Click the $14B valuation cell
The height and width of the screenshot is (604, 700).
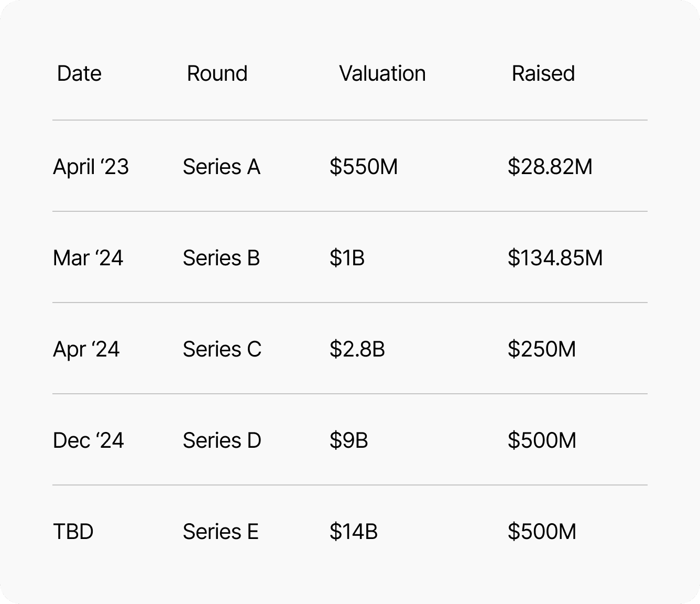tap(354, 532)
